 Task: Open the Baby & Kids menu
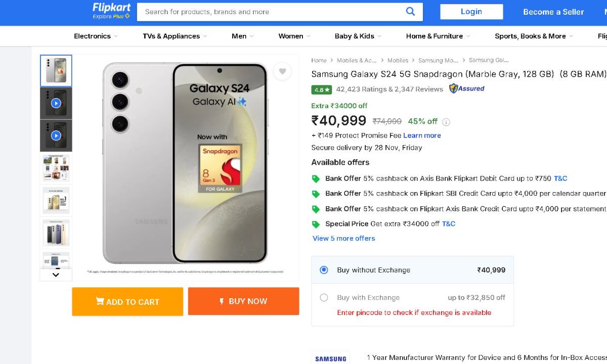tap(358, 36)
